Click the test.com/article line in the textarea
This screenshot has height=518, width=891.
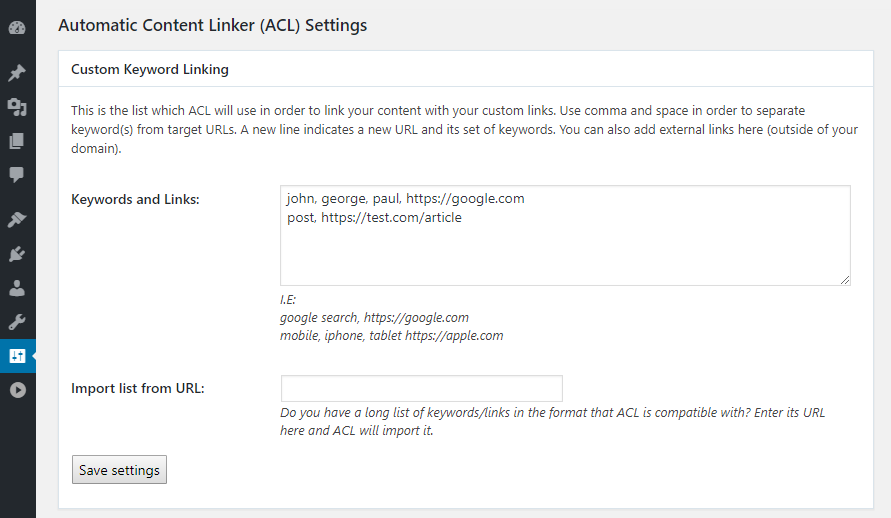374,218
